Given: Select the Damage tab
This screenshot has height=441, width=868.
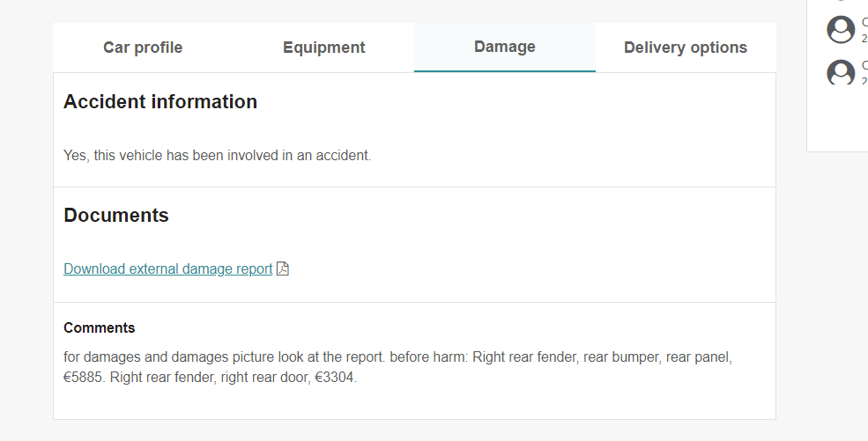Looking at the screenshot, I should coord(505,47).
